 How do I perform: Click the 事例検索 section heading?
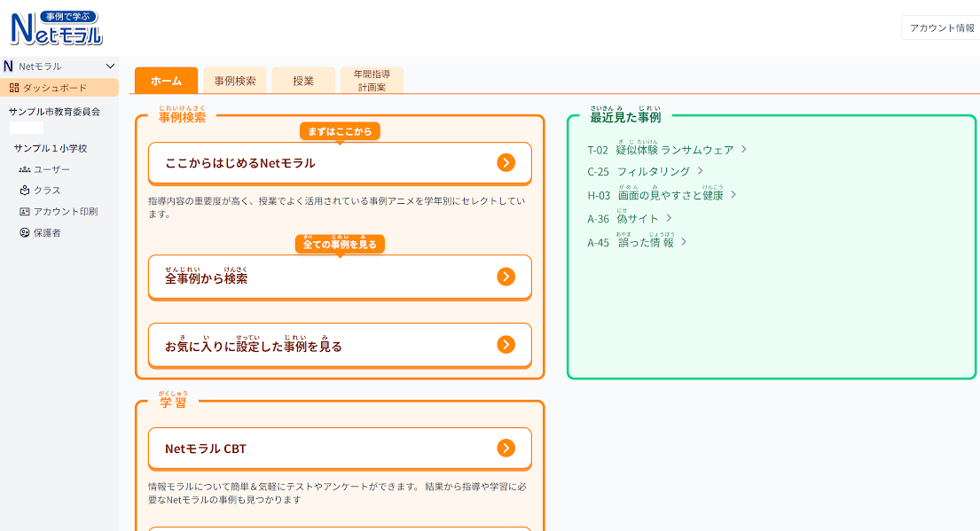coord(182,115)
